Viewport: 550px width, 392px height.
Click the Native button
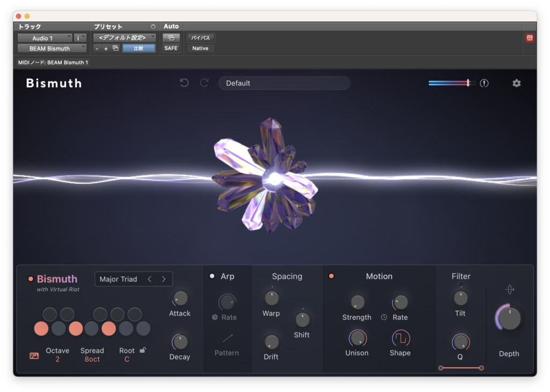200,48
